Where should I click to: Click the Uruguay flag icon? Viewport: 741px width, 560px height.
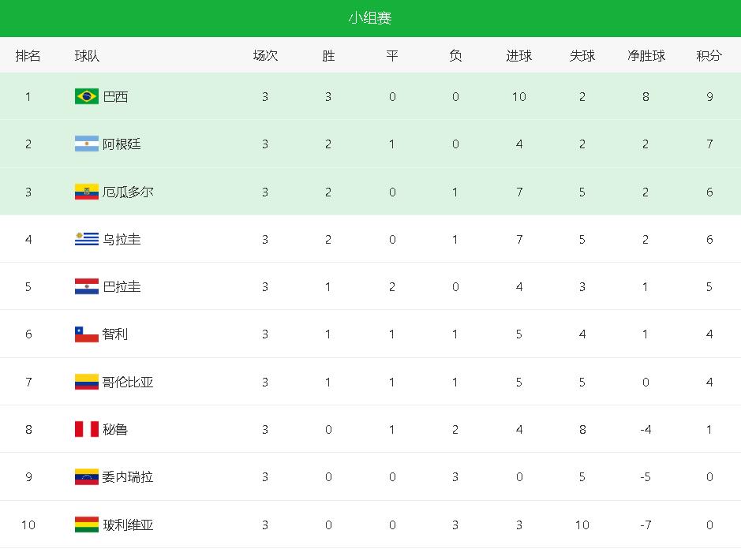click(x=86, y=239)
